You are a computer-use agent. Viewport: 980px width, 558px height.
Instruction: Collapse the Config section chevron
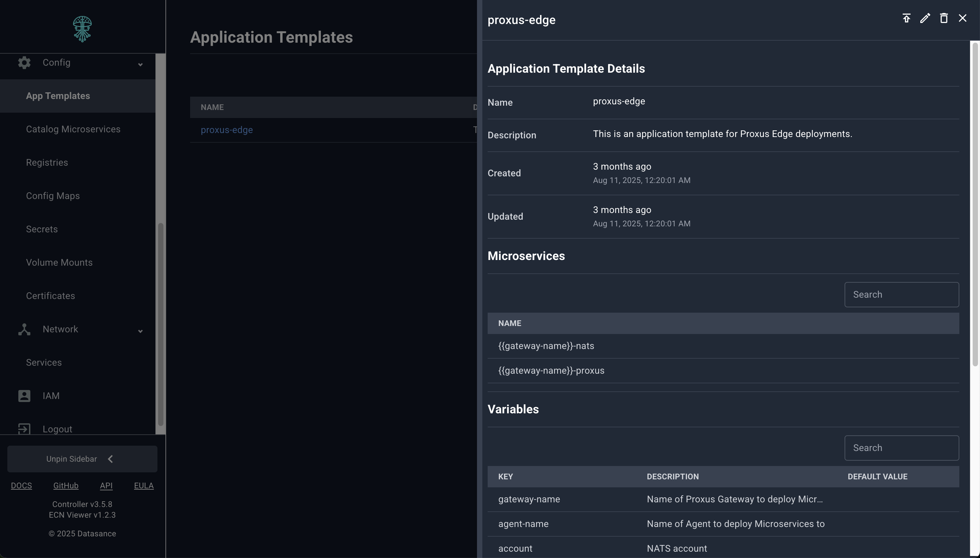coord(140,65)
